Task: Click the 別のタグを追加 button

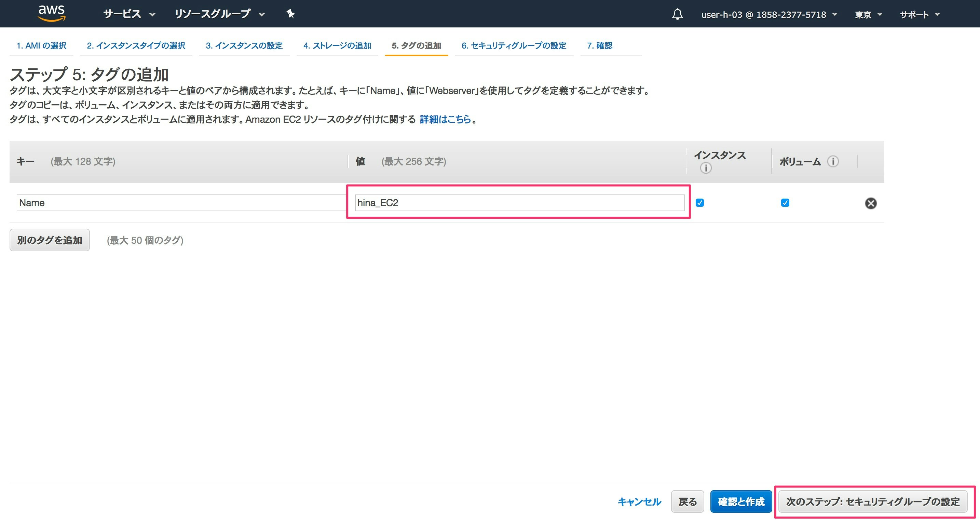Action: 50,240
